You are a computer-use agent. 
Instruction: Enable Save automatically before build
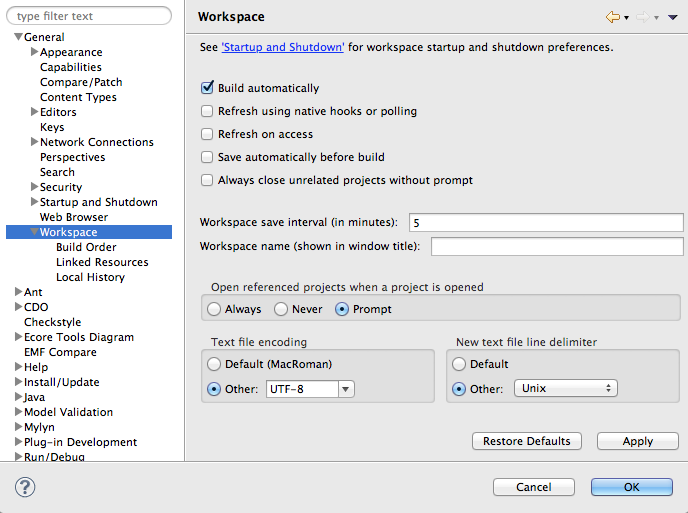point(208,157)
